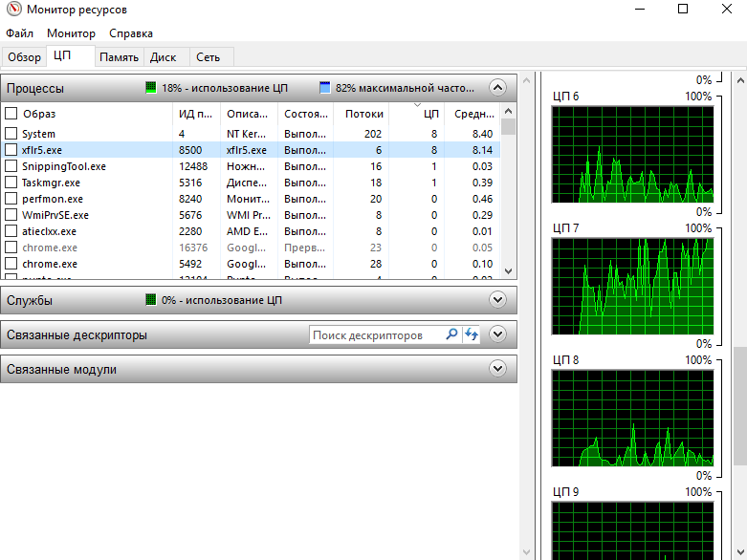The width and height of the screenshot is (747, 560).
Task: Click the ЦП 6 usage graph
Action: point(632,155)
